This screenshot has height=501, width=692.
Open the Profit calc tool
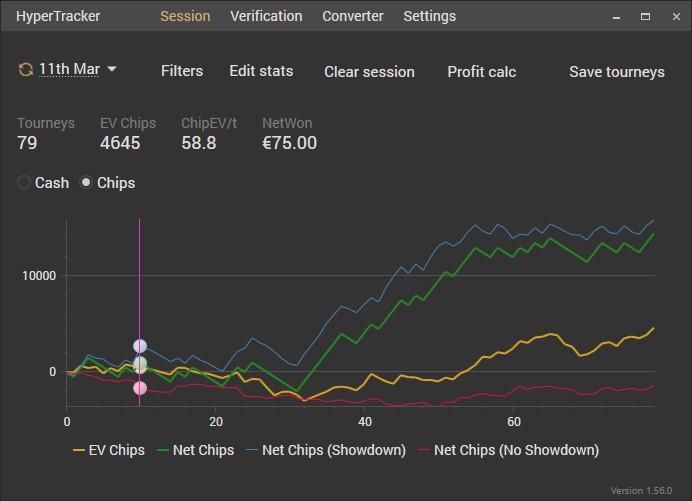[x=481, y=72]
